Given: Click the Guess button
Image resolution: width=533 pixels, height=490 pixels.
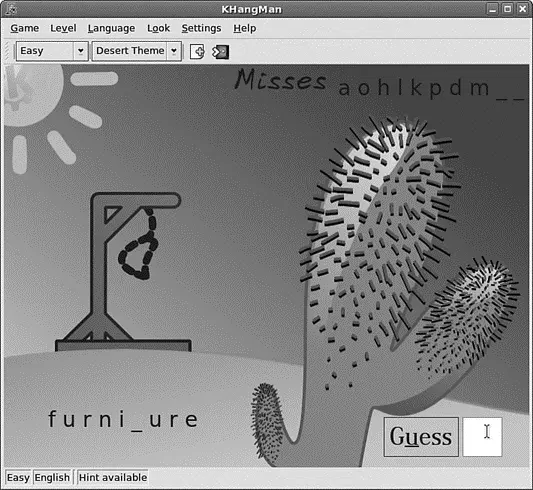Looking at the screenshot, I should point(421,437).
